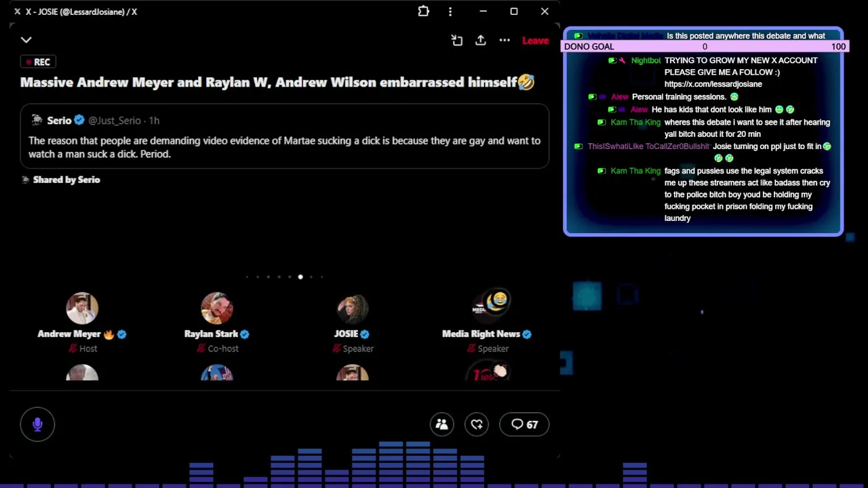Click the Aiew Personal training sessions message

(679, 97)
